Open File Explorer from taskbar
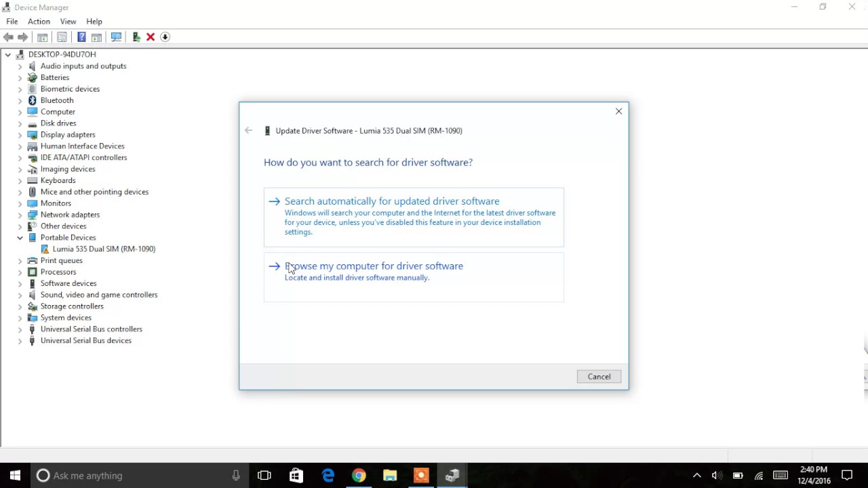The height and width of the screenshot is (488, 868). [390, 476]
